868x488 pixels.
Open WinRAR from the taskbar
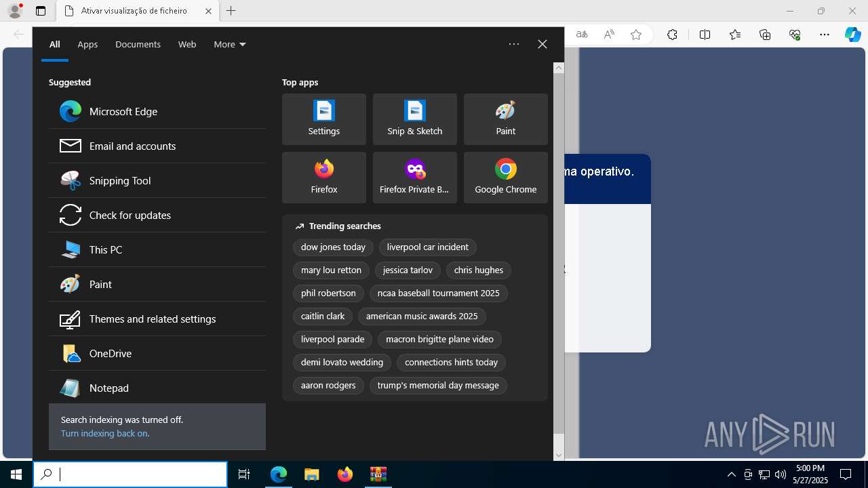click(378, 474)
